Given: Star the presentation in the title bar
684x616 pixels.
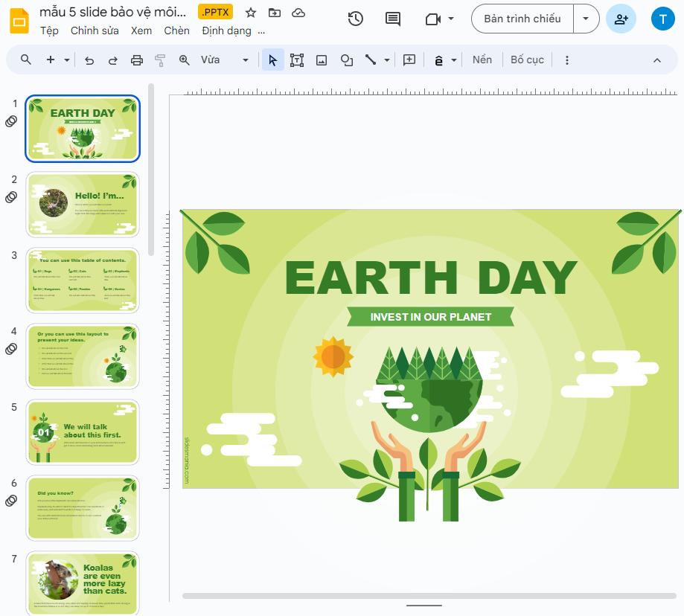Looking at the screenshot, I should pos(250,12).
